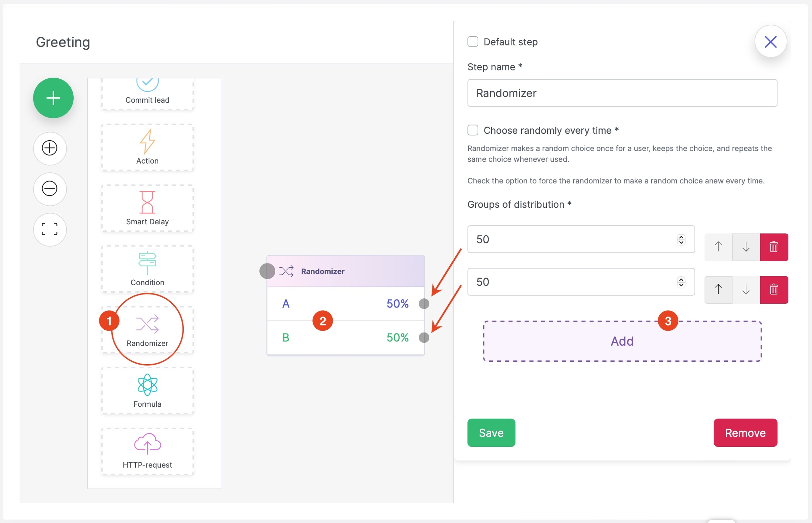The width and height of the screenshot is (812, 523).
Task: Enable the Default step checkbox
Action: tap(473, 42)
